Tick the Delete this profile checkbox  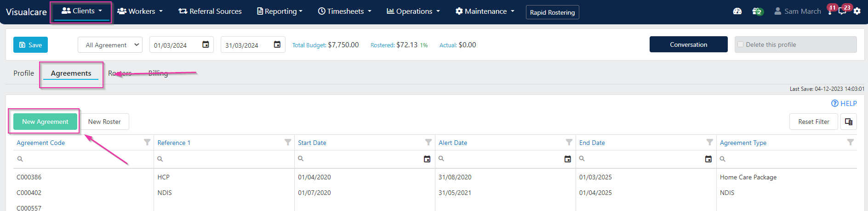click(x=740, y=44)
